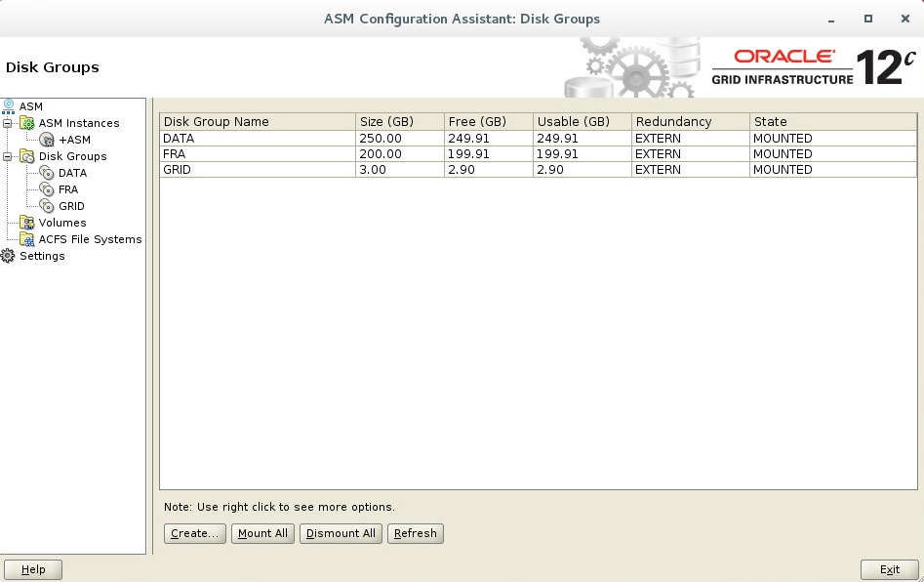The height and width of the screenshot is (582, 924).
Task: Select Disk Groups label in tree
Action: [72, 156]
